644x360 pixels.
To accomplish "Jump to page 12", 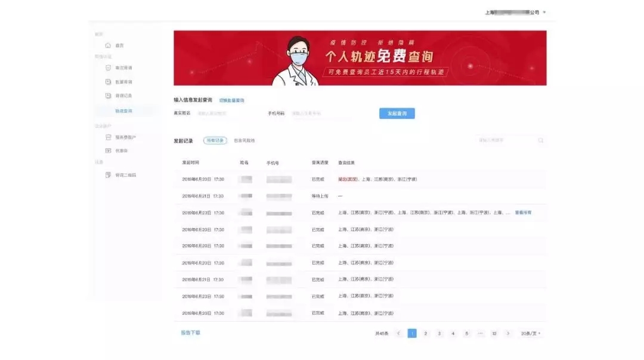I will tap(494, 333).
